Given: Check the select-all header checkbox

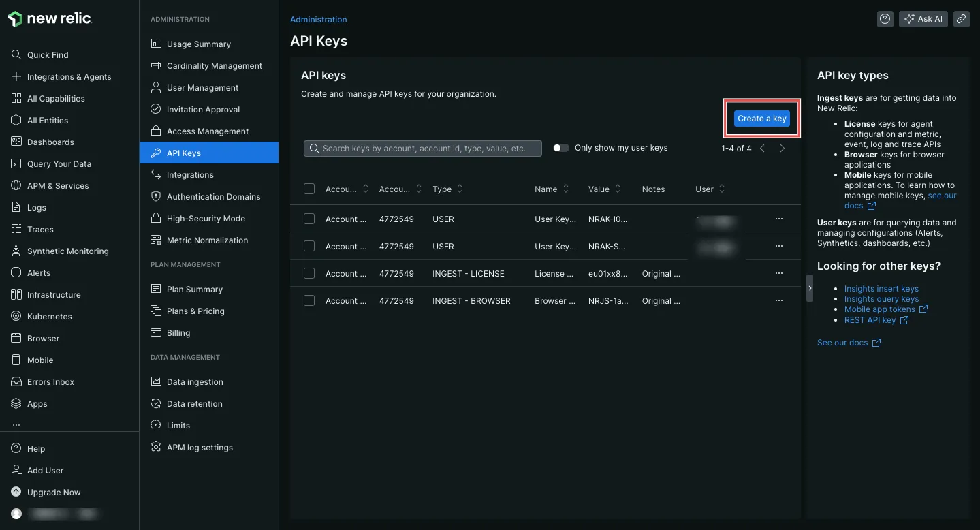Looking at the screenshot, I should point(309,189).
